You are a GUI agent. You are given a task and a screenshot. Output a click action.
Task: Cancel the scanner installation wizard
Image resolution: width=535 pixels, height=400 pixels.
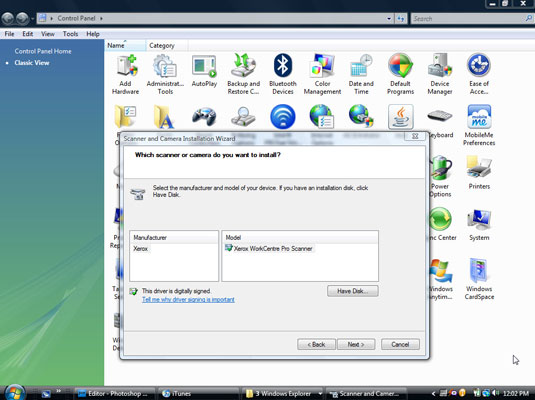pyautogui.click(x=400, y=344)
